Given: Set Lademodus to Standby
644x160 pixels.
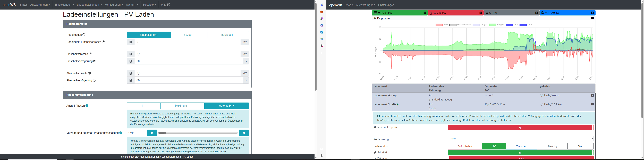Looking at the screenshot, I should tap(553, 147).
